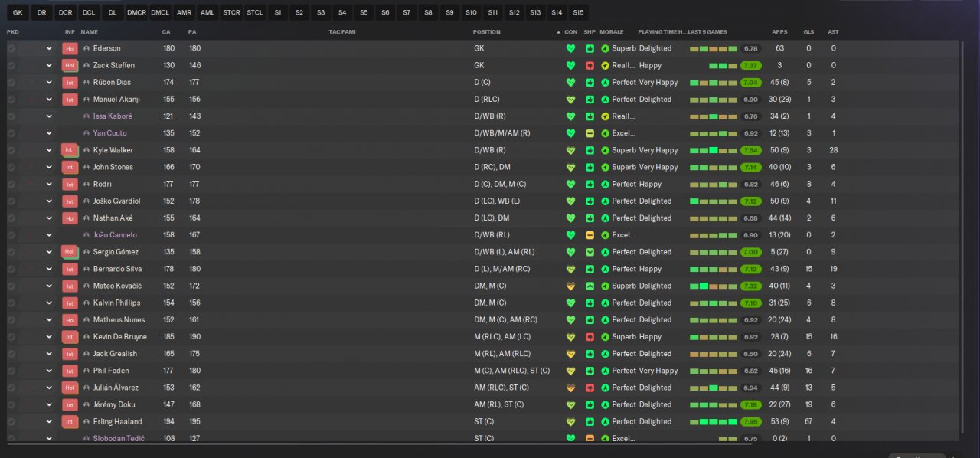This screenshot has height=458, width=980.
Task: Click Mateo Kovačić's orange condition heart icon
Action: pos(570,286)
